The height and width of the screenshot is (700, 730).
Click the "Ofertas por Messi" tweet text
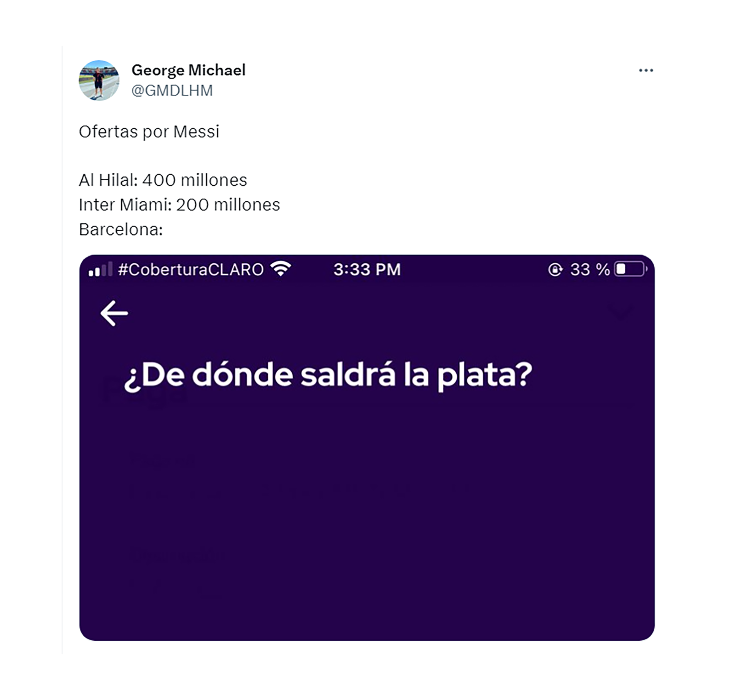pos(149,132)
